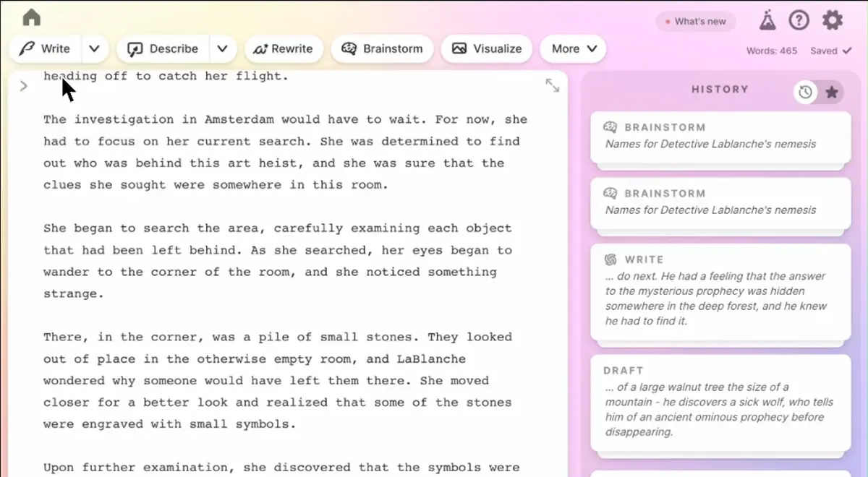Switch History to starred items view
Image resolution: width=868 pixels, height=477 pixels.
[831, 93]
